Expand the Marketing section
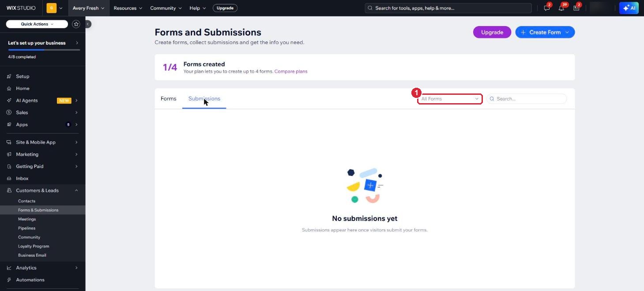Image resolution: width=644 pixels, height=291 pixels. point(42,154)
